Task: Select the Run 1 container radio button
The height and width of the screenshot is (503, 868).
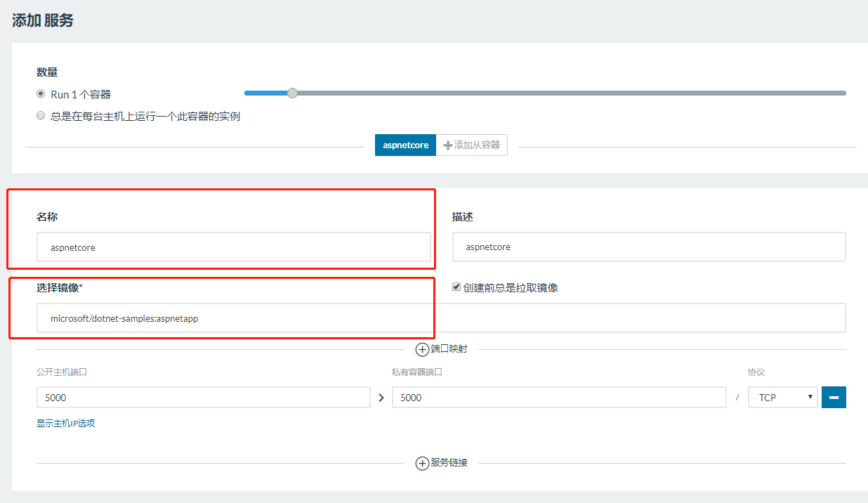Action: coord(41,93)
